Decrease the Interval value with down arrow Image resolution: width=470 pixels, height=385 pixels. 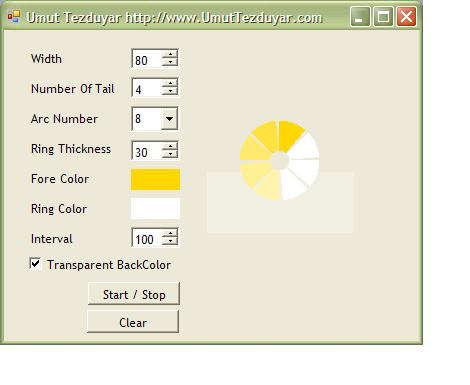(170, 241)
